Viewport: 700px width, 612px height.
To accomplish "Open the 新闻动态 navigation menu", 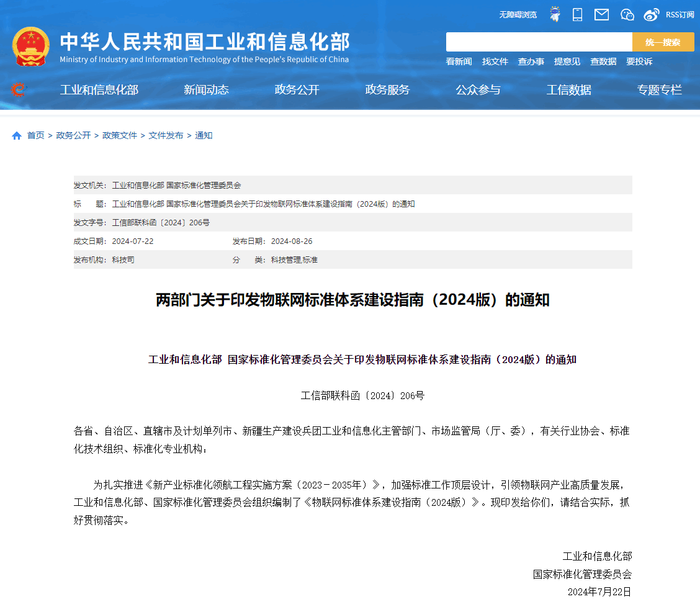I will click(x=206, y=90).
